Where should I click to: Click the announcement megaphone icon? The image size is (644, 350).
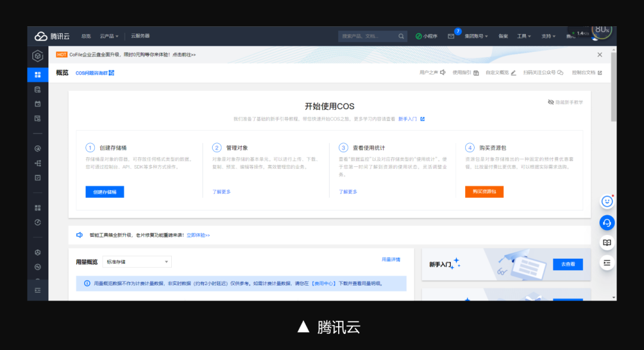(x=80, y=235)
